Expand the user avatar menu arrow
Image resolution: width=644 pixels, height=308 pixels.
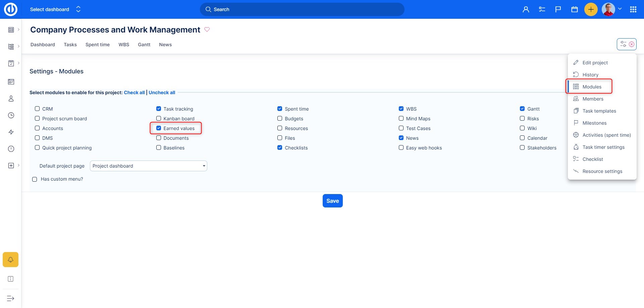click(620, 9)
